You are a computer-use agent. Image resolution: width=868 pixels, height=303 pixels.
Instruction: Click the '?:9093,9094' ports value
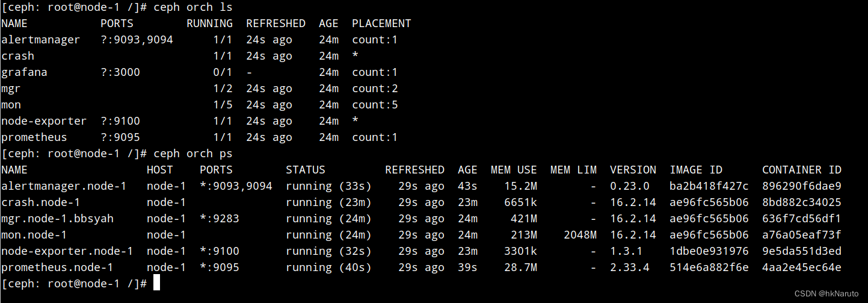(x=137, y=40)
